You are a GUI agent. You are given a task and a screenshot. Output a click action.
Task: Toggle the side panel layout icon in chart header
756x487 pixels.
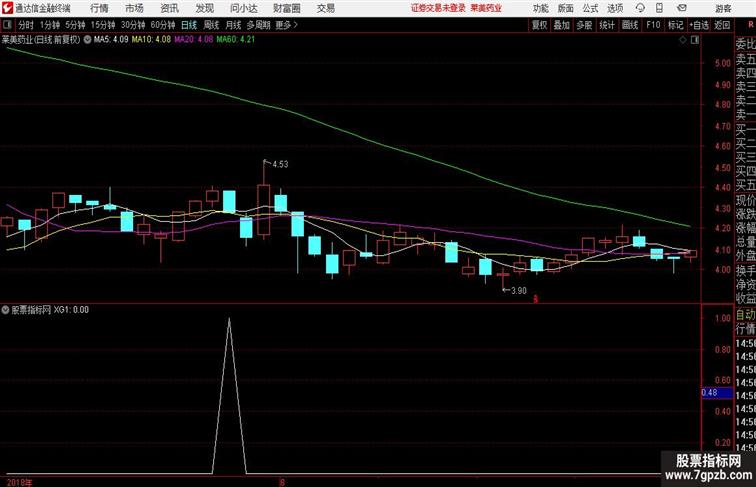(695, 40)
